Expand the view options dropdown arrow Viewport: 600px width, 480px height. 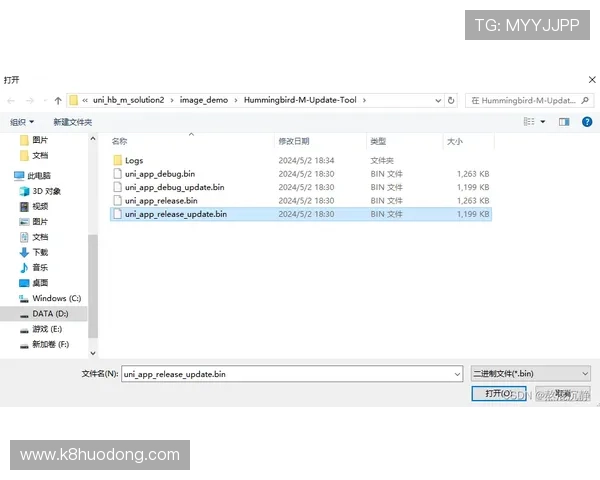[543, 122]
